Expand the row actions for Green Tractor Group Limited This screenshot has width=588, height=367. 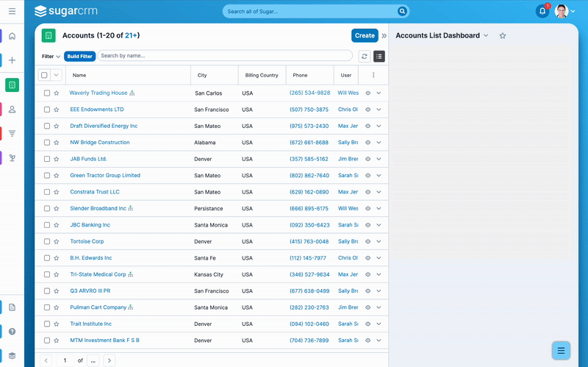(x=379, y=176)
